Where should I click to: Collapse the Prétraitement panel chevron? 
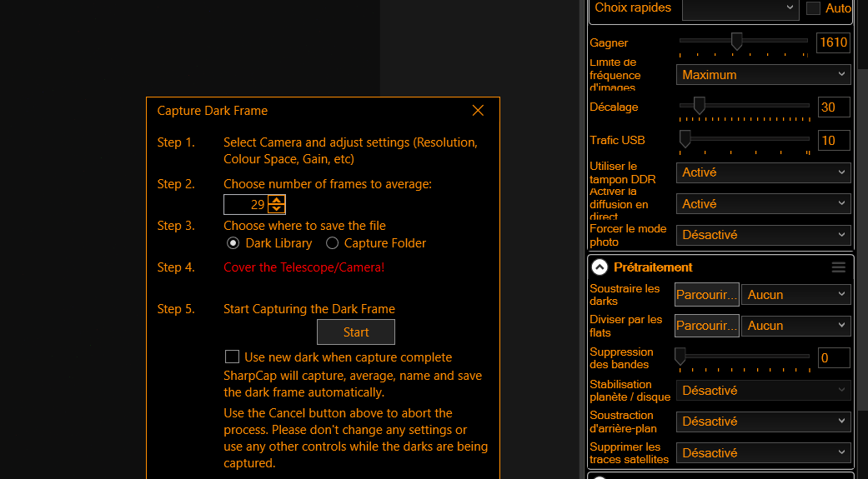point(600,267)
